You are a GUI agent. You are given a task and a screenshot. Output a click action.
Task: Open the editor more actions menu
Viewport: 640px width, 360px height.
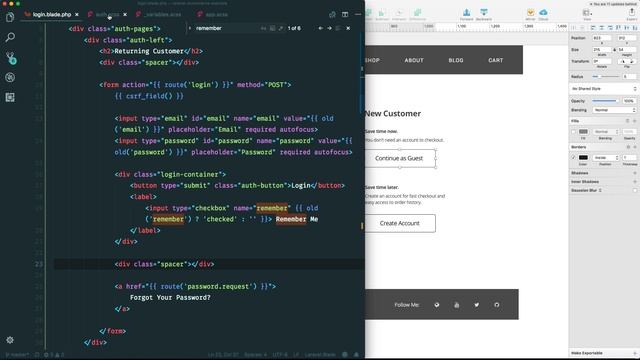[x=358, y=14]
